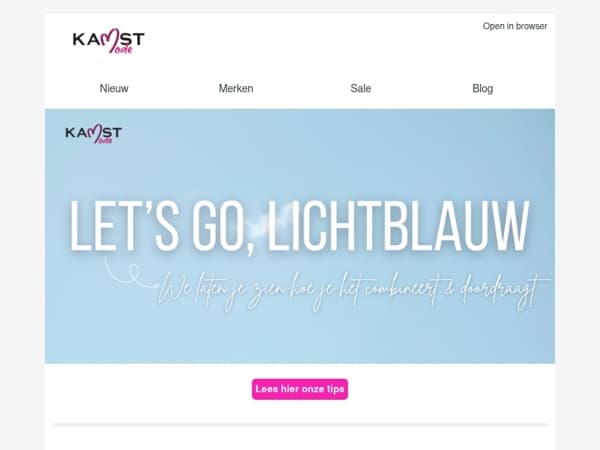Click the gray divider line below button

[x=300, y=424]
